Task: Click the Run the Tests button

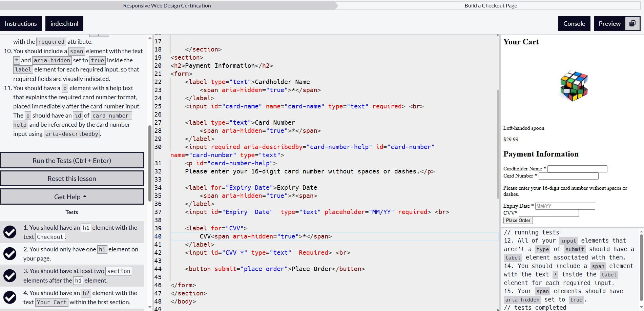Action: [x=72, y=160]
